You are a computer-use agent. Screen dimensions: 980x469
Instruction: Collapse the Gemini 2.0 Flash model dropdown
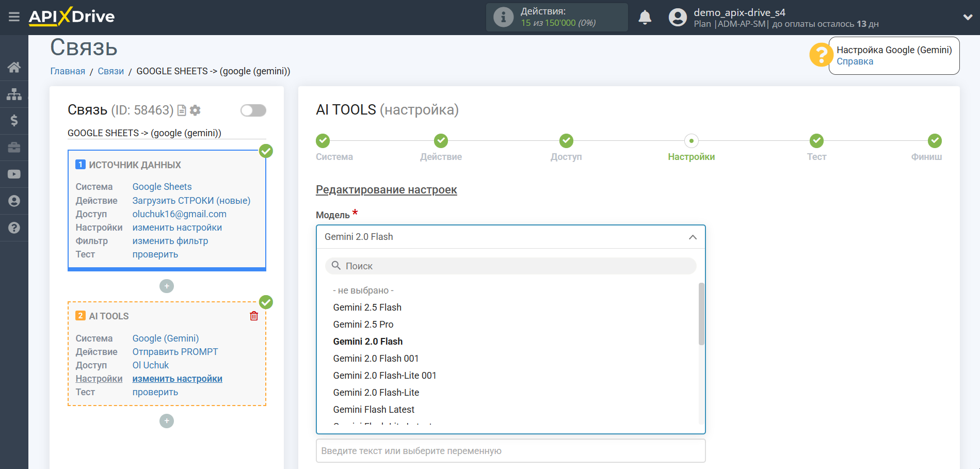(x=692, y=237)
